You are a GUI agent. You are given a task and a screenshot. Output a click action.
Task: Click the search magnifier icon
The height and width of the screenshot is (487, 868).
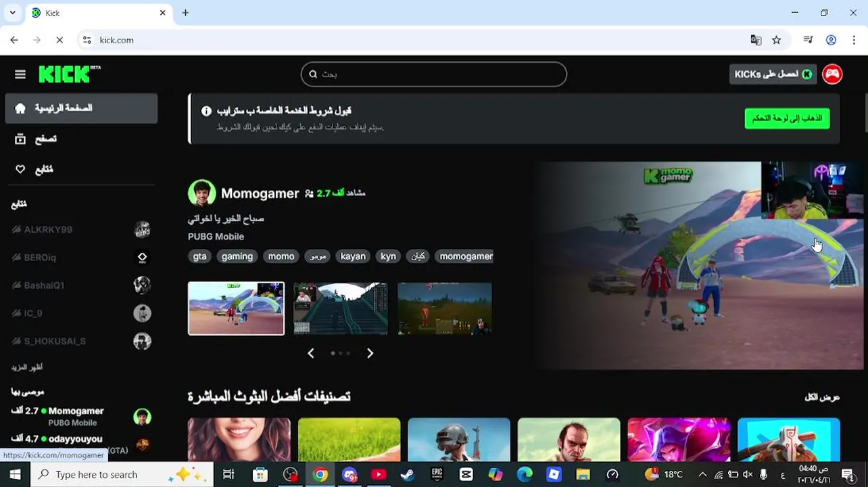pos(313,74)
